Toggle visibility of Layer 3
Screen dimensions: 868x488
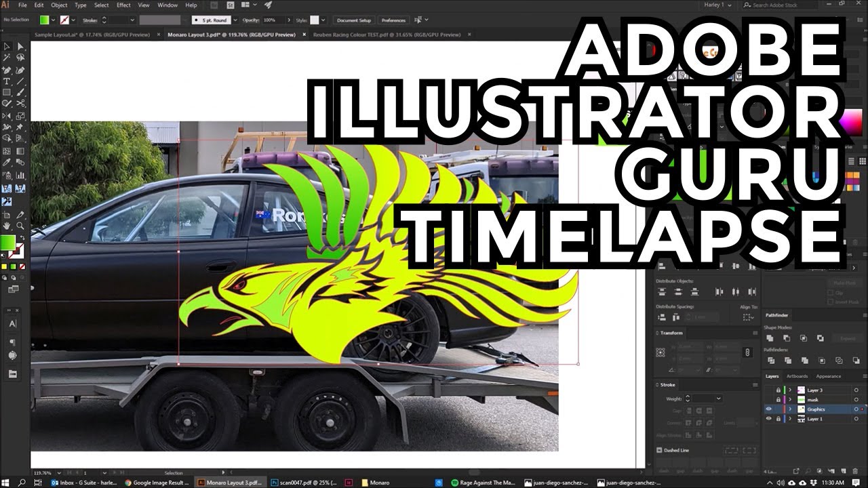[768, 390]
